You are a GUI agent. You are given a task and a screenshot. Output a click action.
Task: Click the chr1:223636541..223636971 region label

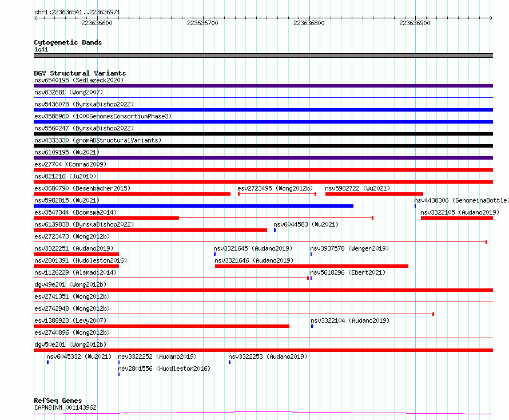(77, 13)
